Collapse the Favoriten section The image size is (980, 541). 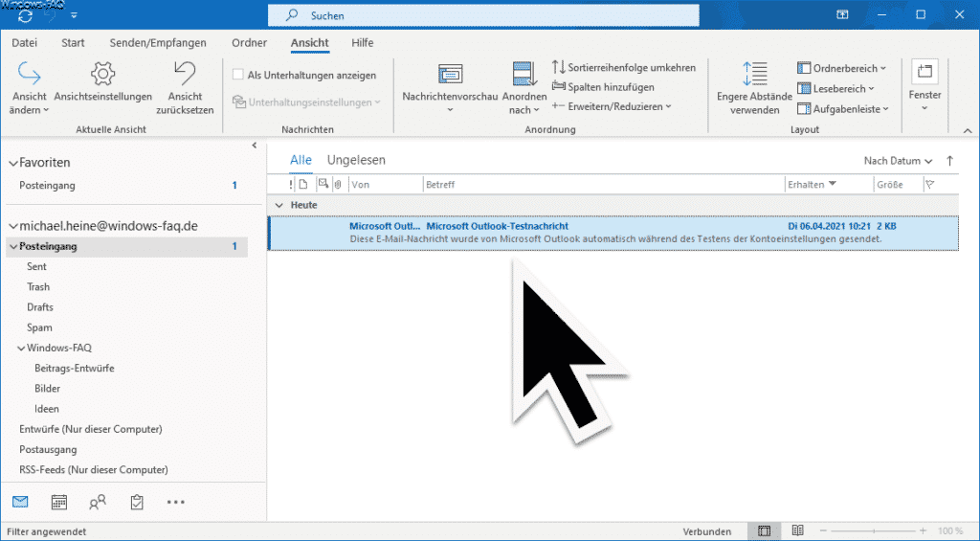13,163
